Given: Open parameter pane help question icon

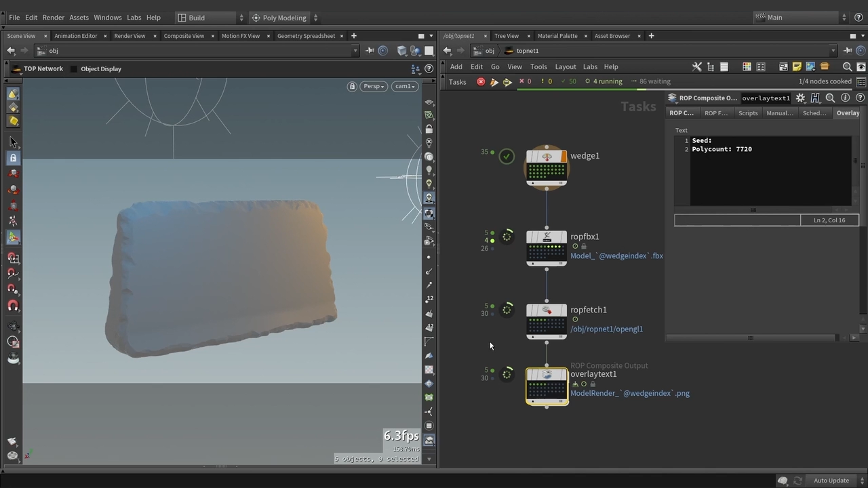Looking at the screenshot, I should pyautogui.click(x=860, y=98).
